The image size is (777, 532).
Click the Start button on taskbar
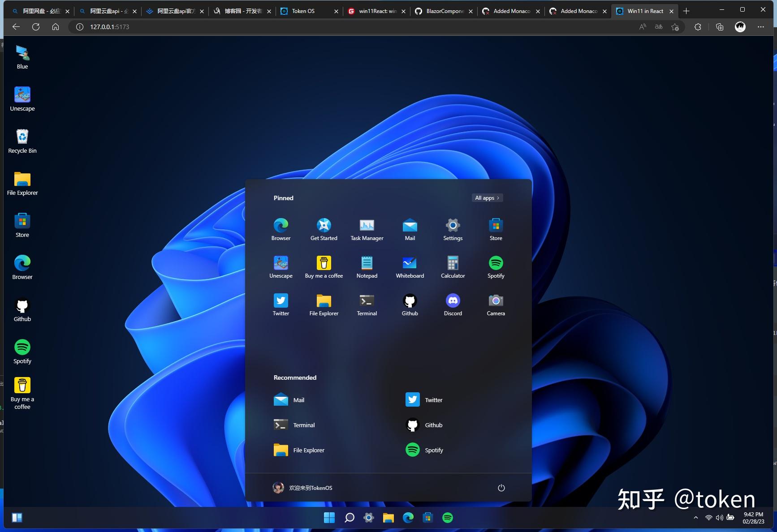329,518
